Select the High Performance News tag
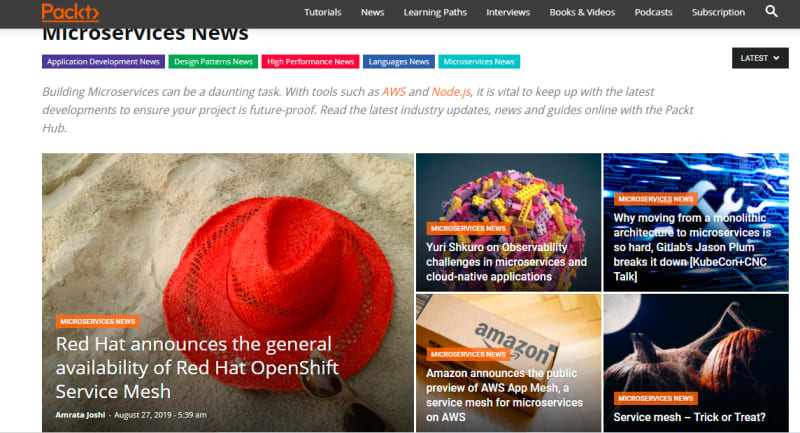Screen dimensions: 800x433 tap(310, 62)
